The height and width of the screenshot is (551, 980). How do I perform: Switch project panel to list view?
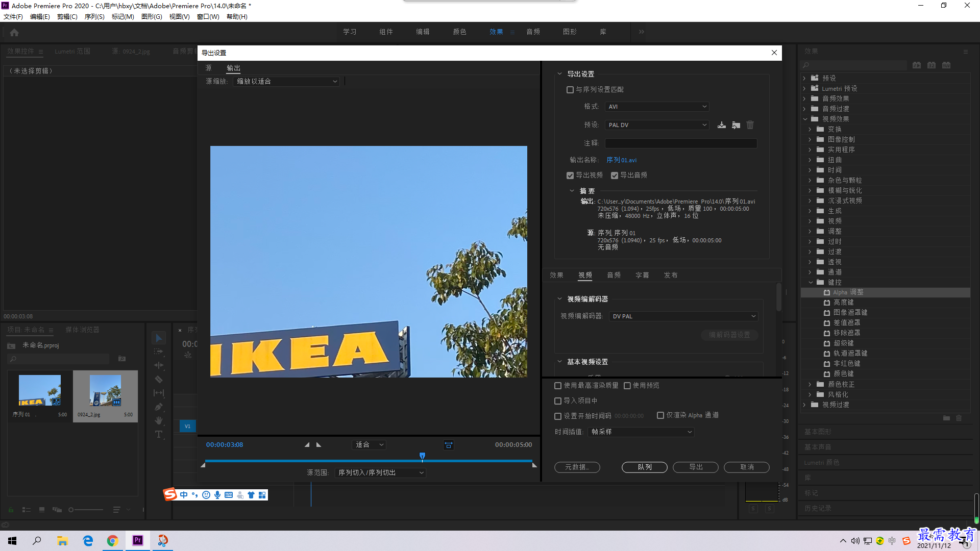[27, 510]
